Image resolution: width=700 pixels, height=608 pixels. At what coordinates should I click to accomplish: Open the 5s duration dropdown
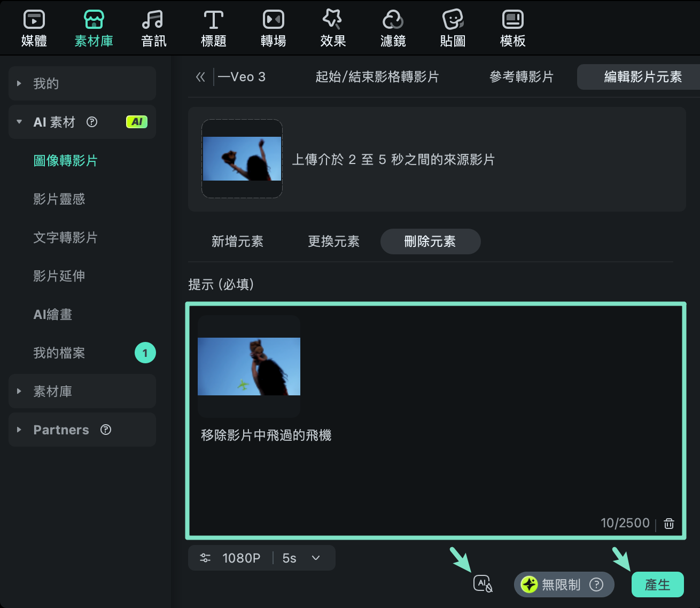point(299,558)
